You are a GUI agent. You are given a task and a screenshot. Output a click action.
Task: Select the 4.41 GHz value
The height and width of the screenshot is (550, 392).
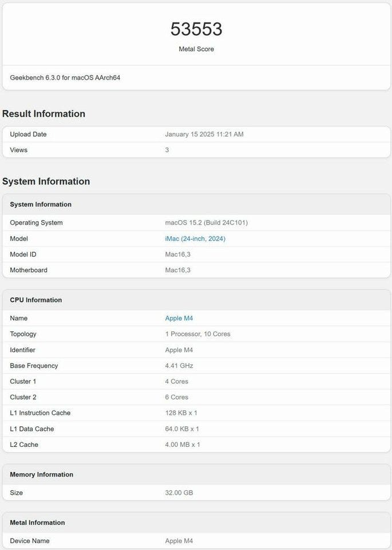pos(179,366)
